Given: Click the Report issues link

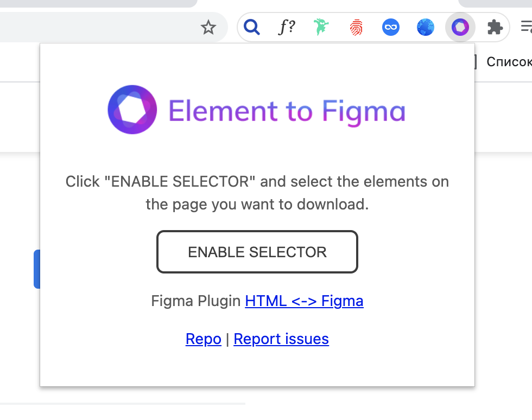Looking at the screenshot, I should click(x=281, y=339).
